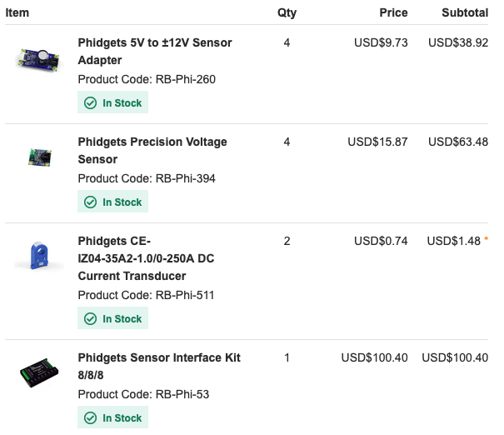Select the In Stock badge under RB-Phi-260

tap(112, 102)
